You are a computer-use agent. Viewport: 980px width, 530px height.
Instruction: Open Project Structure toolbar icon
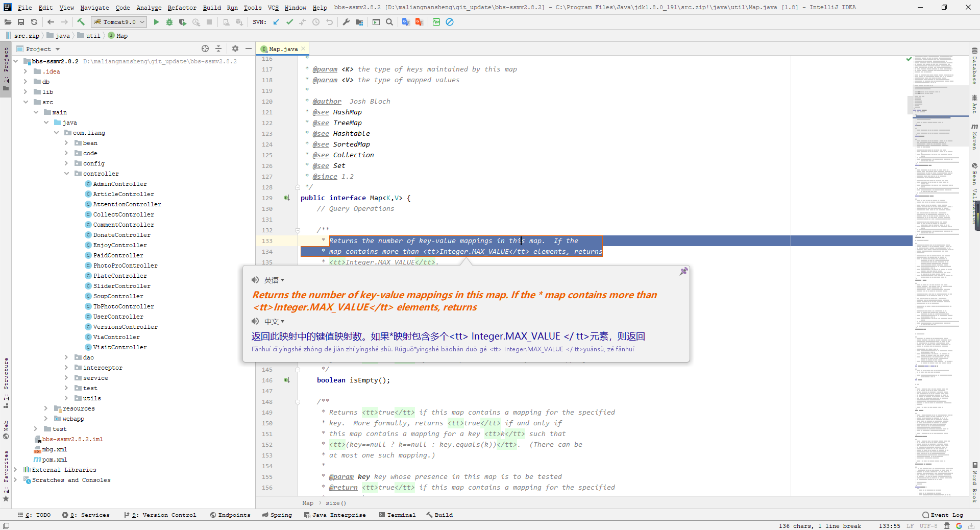click(x=359, y=22)
